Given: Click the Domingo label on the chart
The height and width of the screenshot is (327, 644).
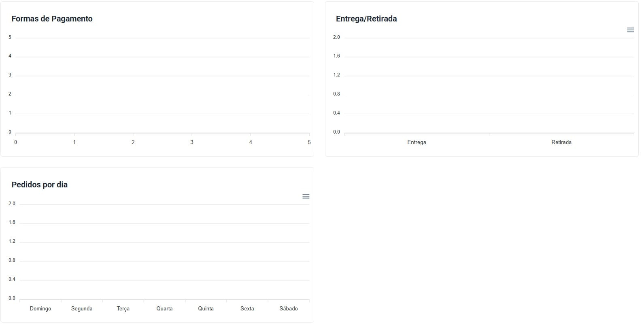Looking at the screenshot, I should [x=40, y=308].
